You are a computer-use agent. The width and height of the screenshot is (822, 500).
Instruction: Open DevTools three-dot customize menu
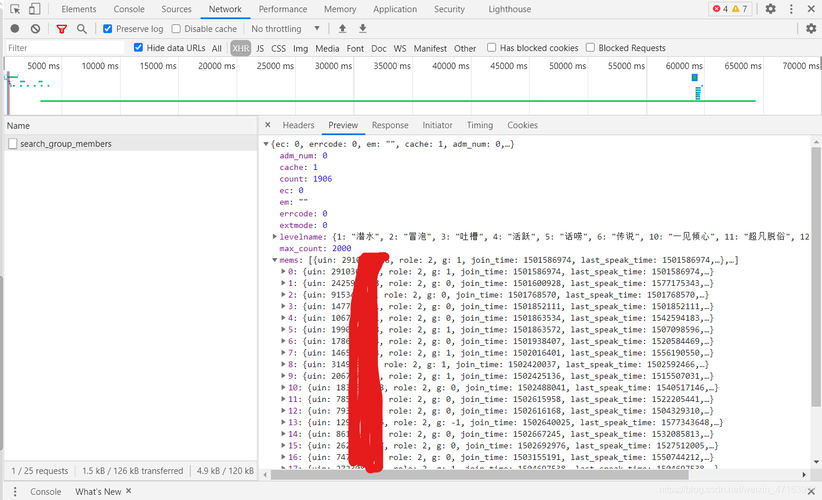pyautogui.click(x=791, y=9)
